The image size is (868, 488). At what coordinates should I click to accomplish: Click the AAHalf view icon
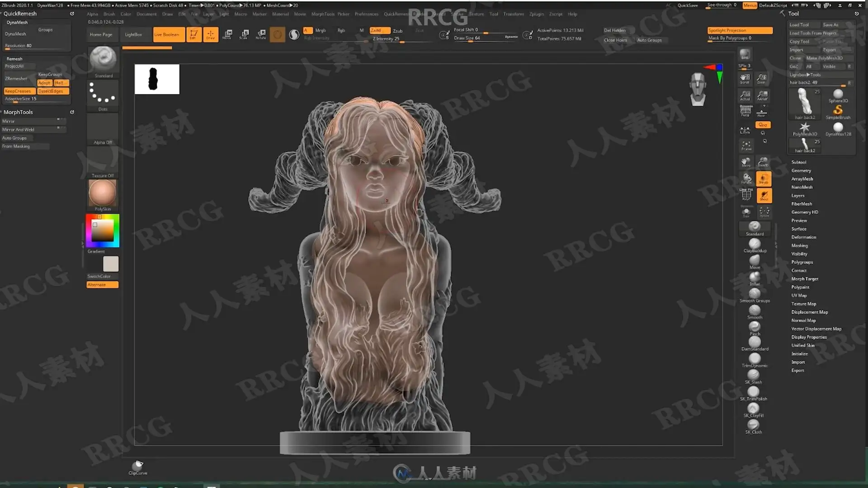pyautogui.click(x=762, y=95)
